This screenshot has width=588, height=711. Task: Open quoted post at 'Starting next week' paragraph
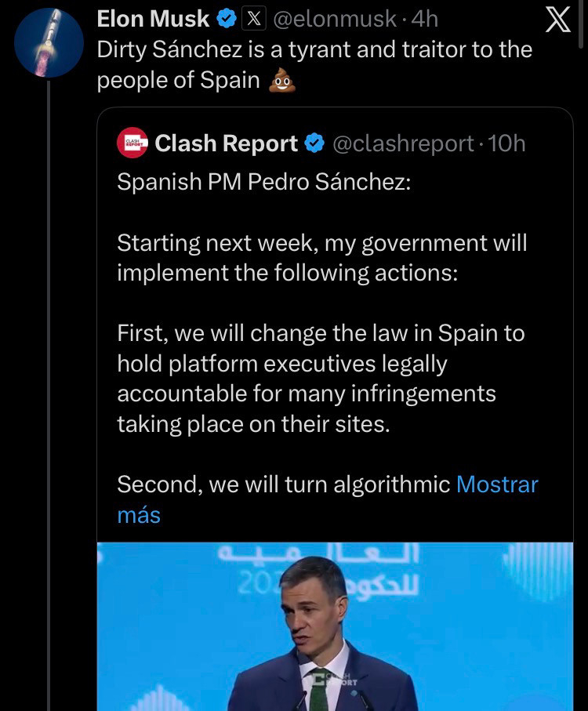tap(321, 257)
